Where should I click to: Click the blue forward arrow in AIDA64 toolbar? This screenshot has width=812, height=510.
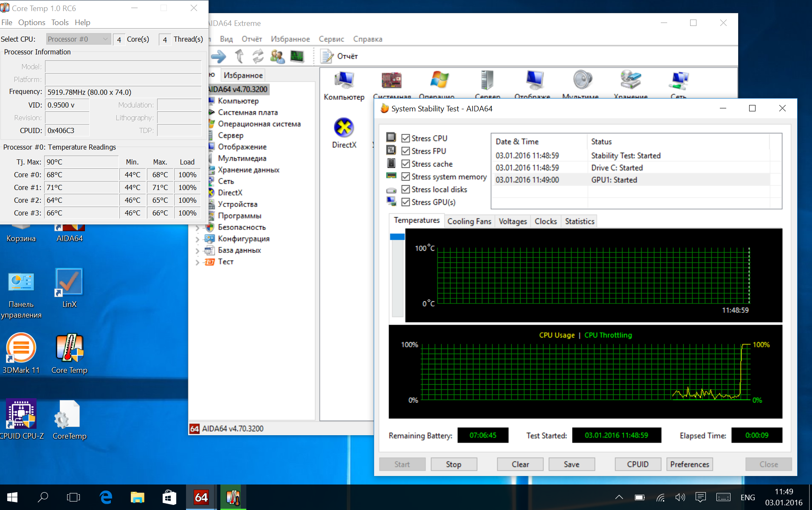click(x=218, y=56)
